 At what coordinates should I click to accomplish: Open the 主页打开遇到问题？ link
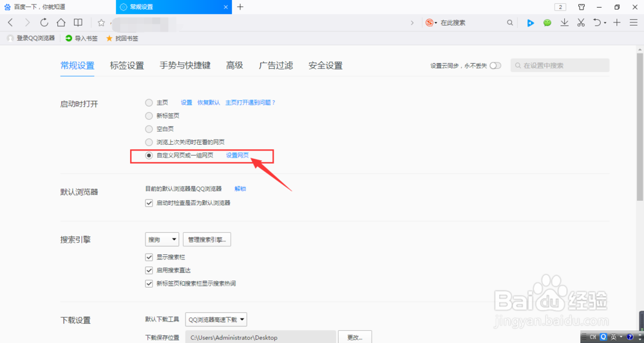pos(250,102)
